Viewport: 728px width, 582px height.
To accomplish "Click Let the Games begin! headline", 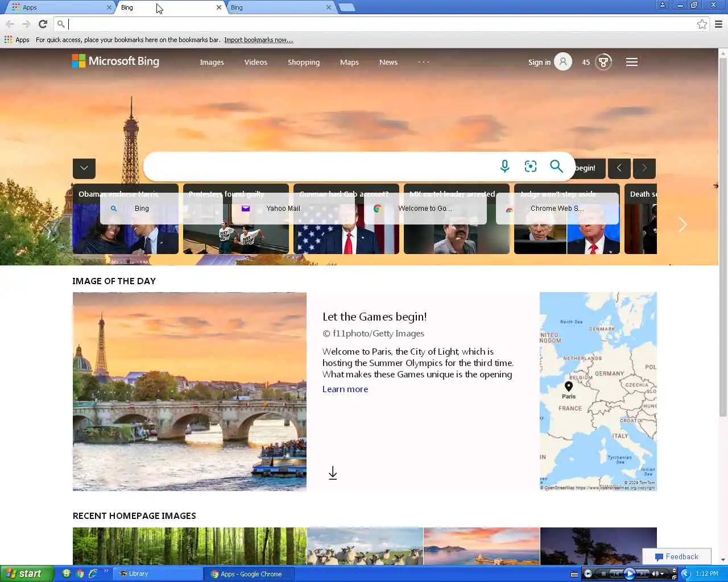I will 374,317.
